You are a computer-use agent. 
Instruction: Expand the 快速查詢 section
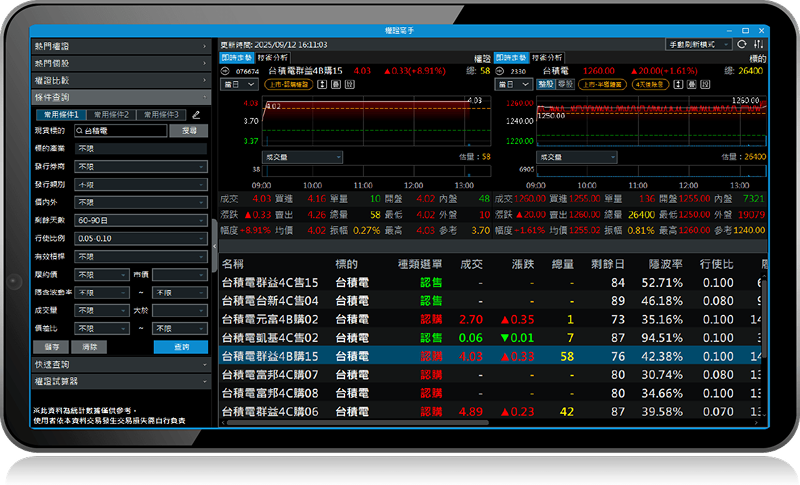[x=121, y=364]
